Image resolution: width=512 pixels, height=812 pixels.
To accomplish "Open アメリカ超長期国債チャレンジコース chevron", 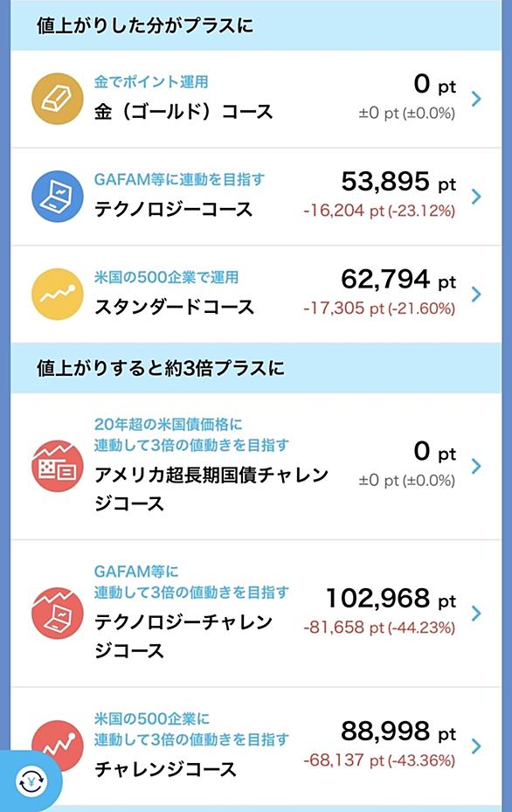I will (x=477, y=466).
